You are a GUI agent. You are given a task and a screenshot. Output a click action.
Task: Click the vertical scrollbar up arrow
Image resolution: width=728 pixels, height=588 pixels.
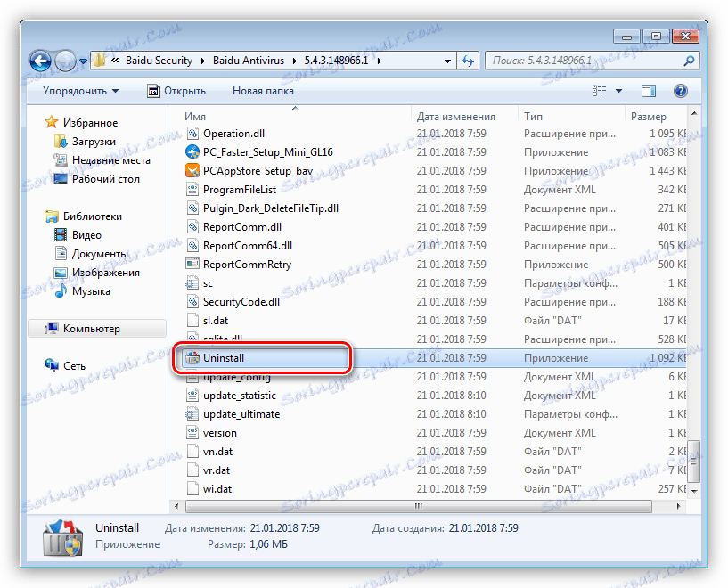[x=693, y=114]
